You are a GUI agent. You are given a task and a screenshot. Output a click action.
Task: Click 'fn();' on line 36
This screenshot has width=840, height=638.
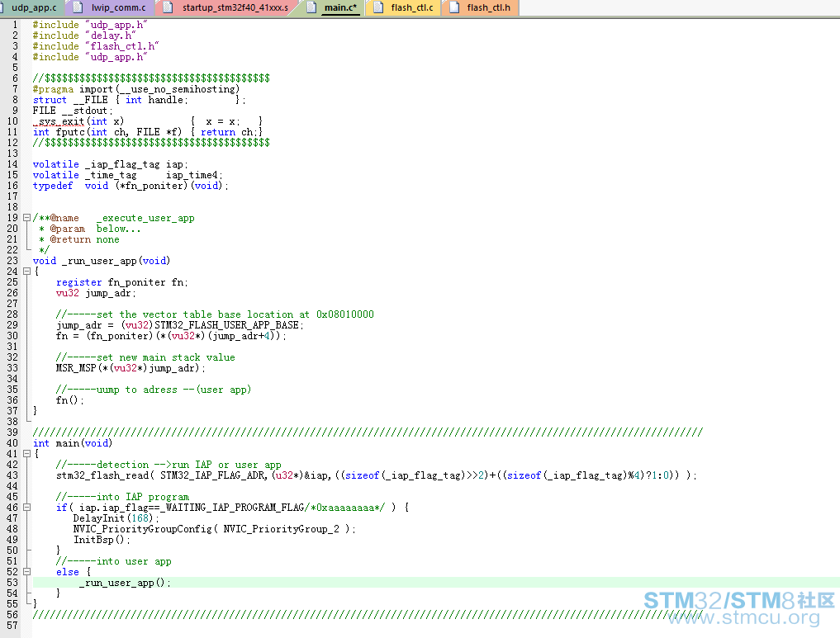[69, 399]
